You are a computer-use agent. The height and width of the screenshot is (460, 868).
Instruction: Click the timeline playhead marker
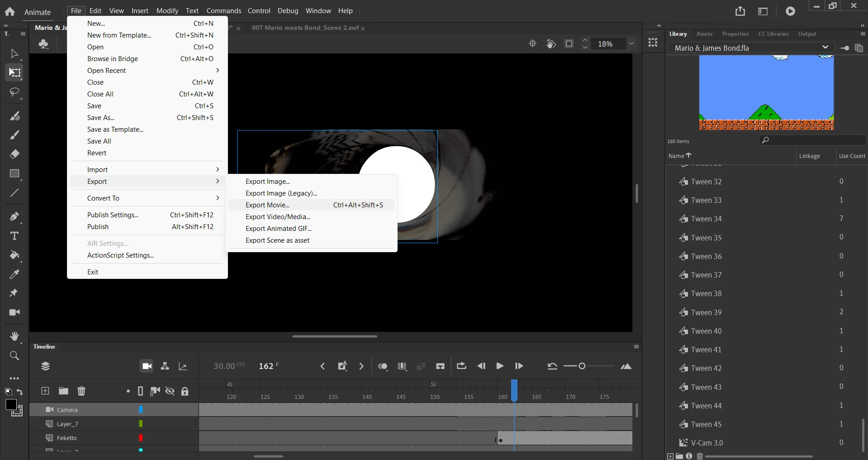pyautogui.click(x=514, y=390)
